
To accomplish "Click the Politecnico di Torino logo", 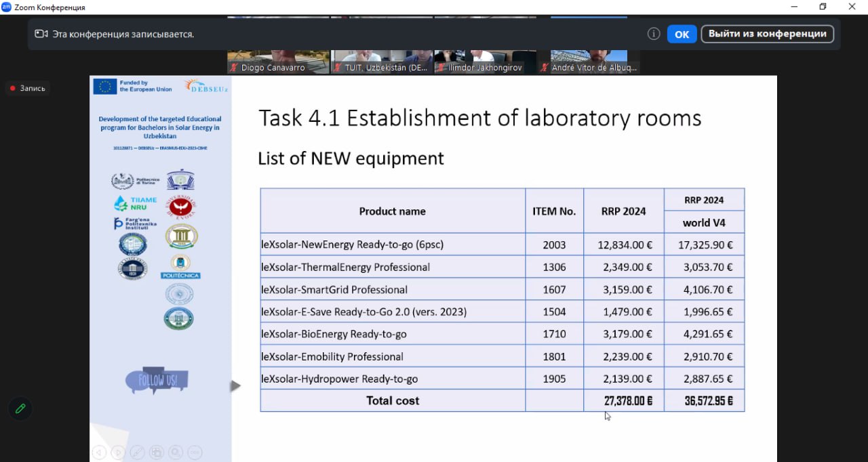I will click(x=136, y=181).
